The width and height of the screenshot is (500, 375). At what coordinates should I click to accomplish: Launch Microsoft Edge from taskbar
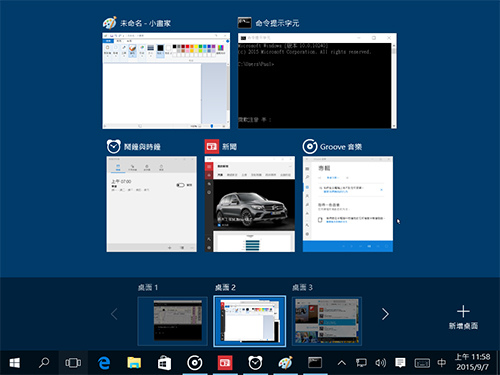[x=104, y=363]
